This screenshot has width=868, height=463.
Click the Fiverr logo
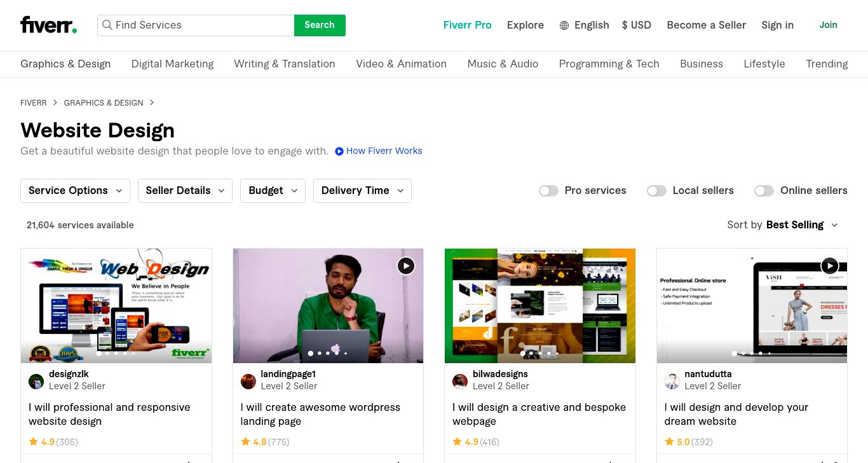point(48,25)
